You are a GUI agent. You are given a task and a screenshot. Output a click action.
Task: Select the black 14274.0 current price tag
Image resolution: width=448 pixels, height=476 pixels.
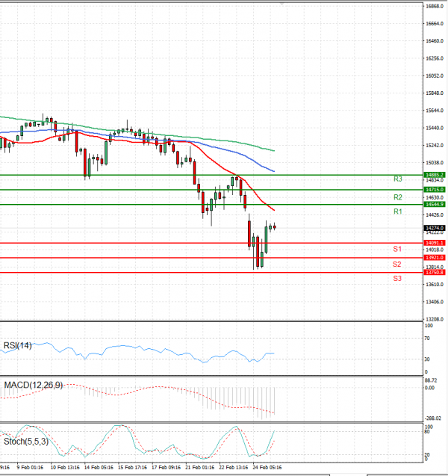435,228
